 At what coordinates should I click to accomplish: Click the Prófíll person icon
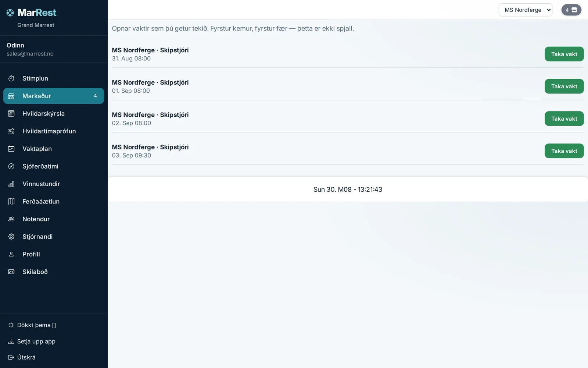[x=11, y=254]
